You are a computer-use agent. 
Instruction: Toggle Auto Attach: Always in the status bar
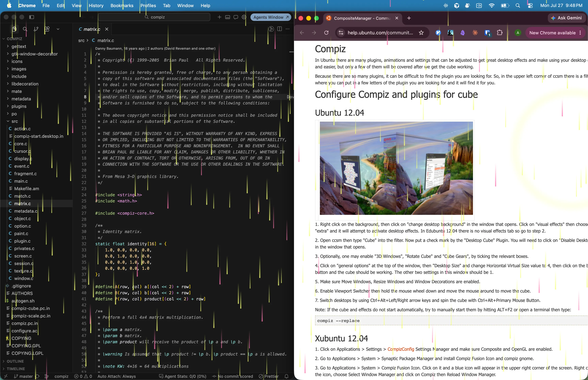pyautogui.click(x=117, y=376)
